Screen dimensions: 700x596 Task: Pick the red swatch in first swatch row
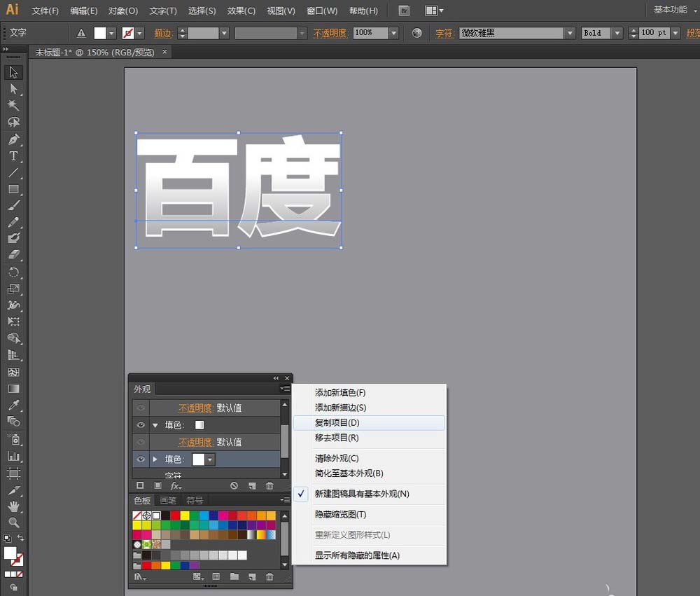click(176, 515)
